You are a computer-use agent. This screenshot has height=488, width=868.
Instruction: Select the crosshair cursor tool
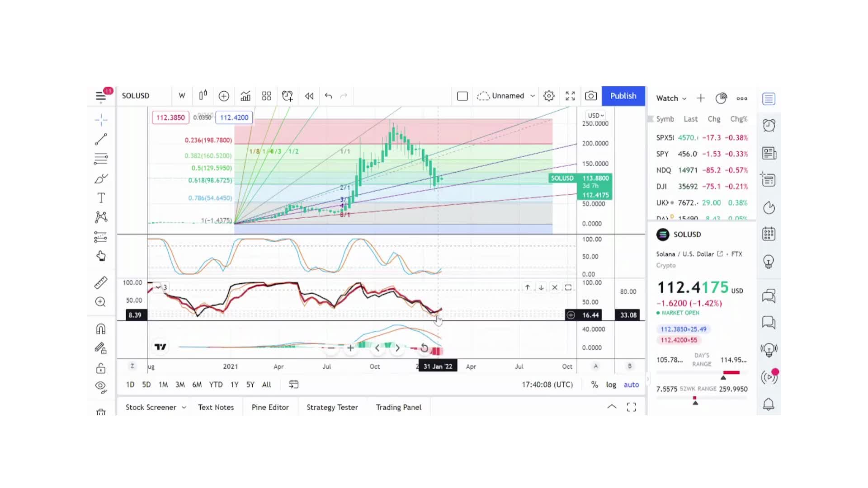pos(101,119)
